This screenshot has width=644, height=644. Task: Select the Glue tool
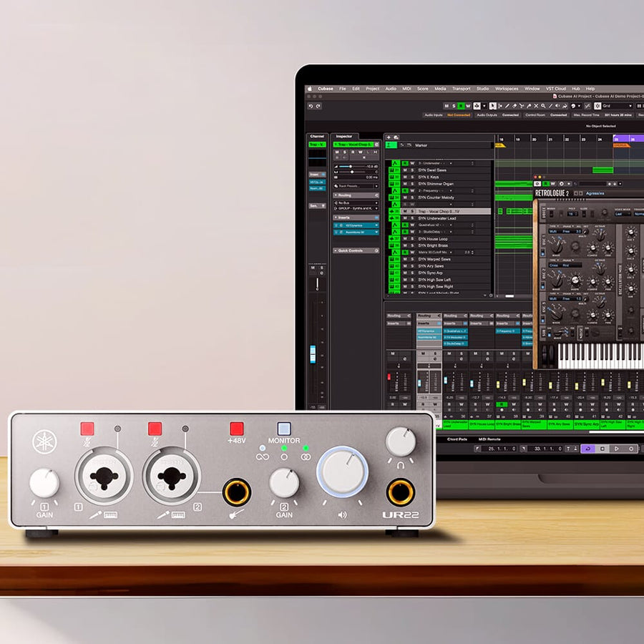click(x=529, y=106)
